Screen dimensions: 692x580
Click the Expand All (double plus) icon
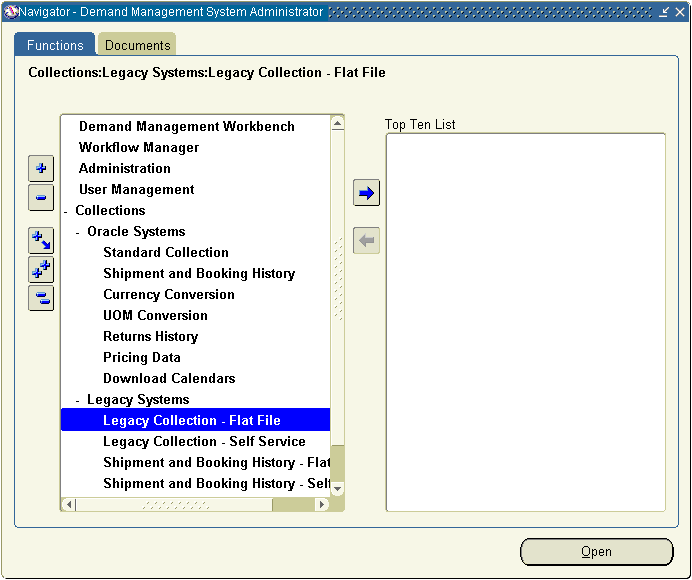41,269
